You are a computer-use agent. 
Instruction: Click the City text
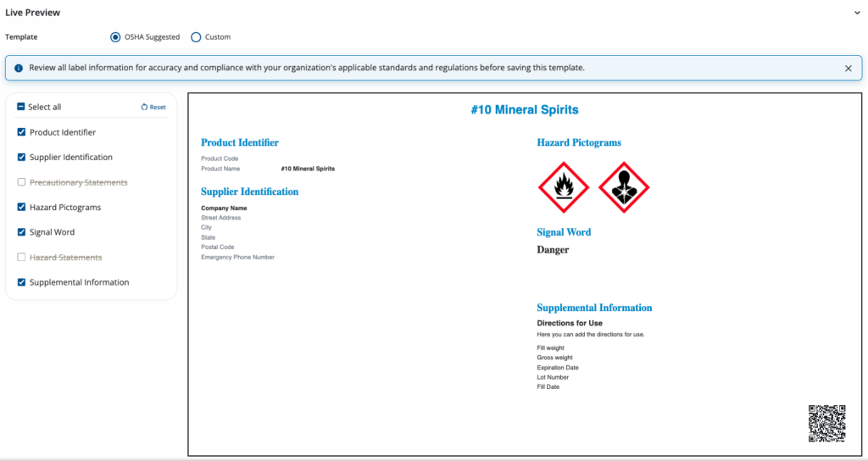coord(206,227)
